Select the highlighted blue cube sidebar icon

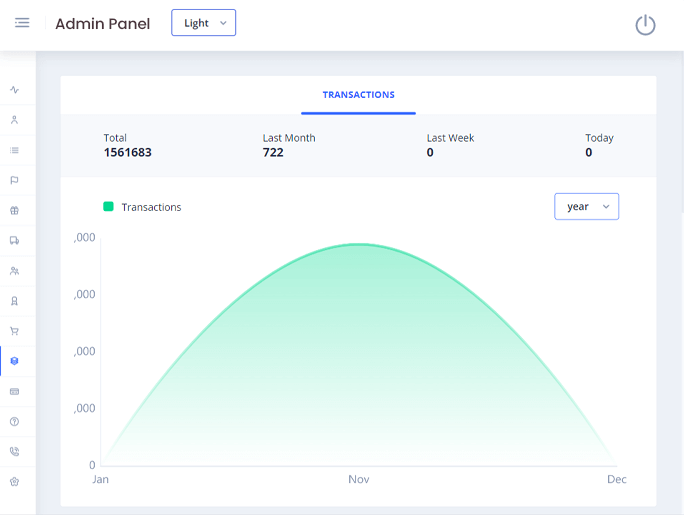(x=14, y=361)
